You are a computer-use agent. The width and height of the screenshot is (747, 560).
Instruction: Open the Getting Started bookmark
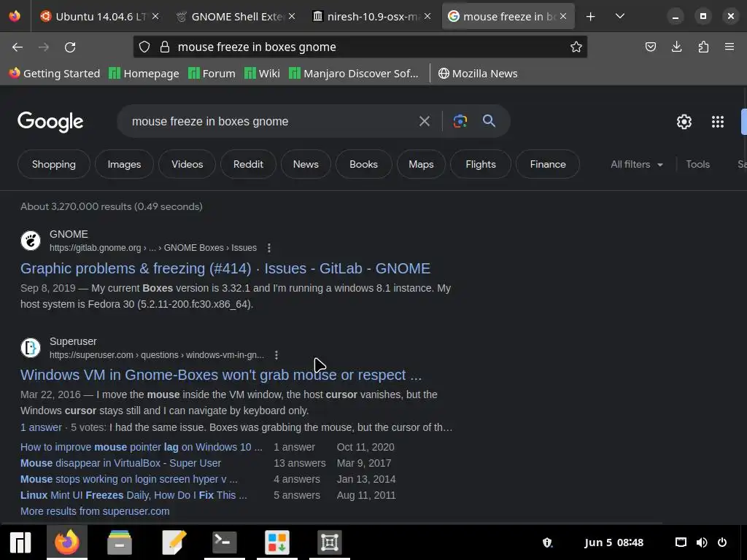(x=55, y=74)
